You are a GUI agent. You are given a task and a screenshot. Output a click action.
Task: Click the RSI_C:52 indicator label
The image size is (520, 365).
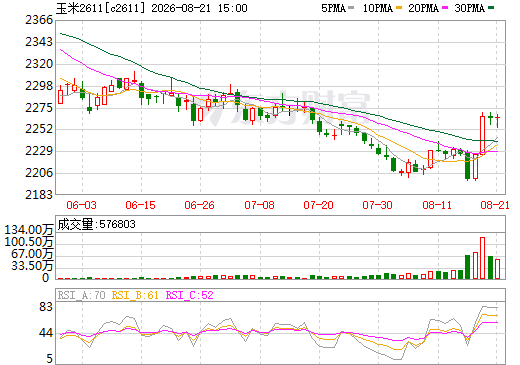click(x=189, y=295)
